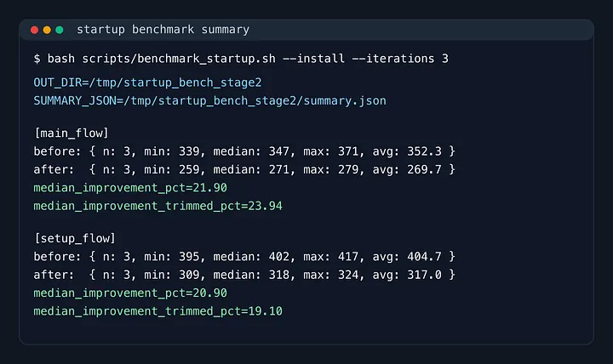Click median_improvement_trimmed_pct=23.94 line

158,206
